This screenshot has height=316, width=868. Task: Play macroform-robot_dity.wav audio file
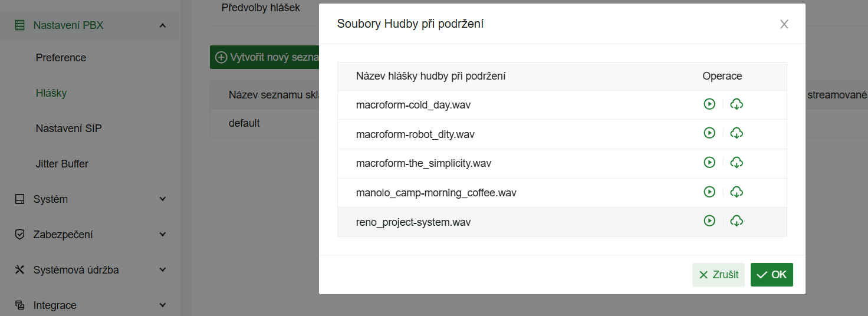click(709, 133)
